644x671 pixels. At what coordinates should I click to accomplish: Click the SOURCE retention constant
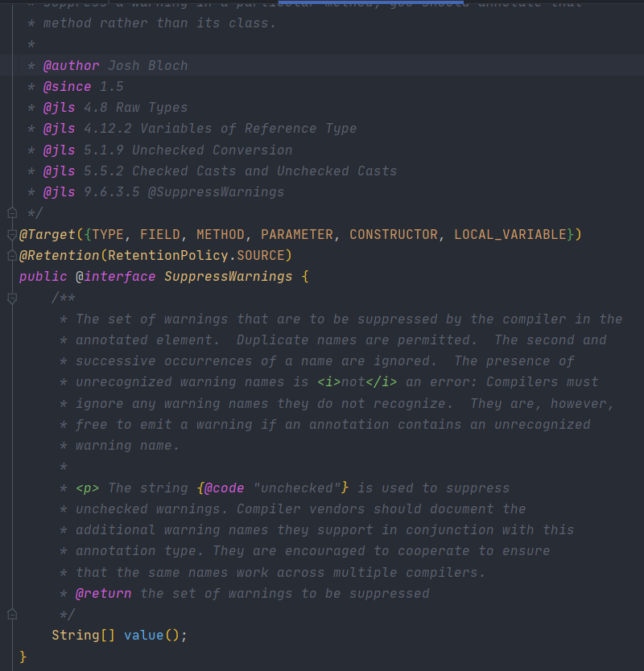pyautogui.click(x=260, y=256)
